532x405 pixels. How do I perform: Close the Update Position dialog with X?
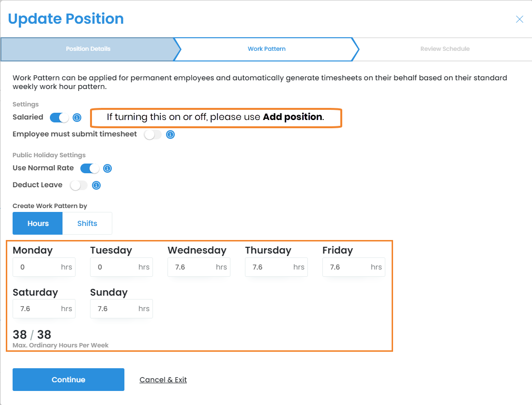coord(519,19)
